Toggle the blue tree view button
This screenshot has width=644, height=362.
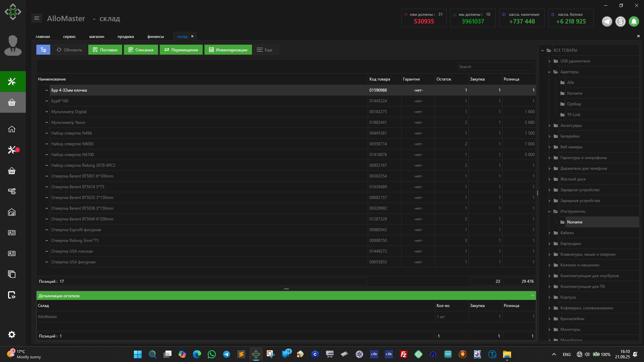(43, 50)
